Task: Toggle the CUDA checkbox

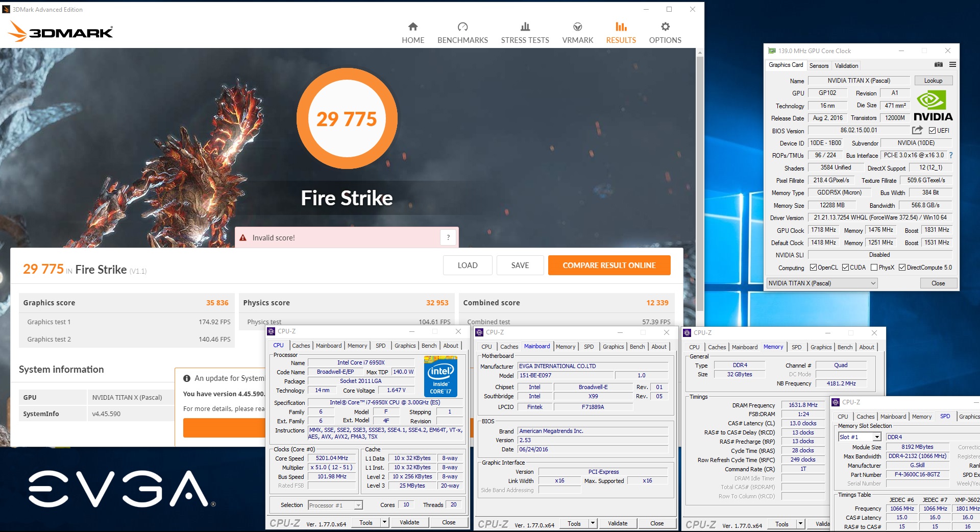Action: tap(846, 268)
